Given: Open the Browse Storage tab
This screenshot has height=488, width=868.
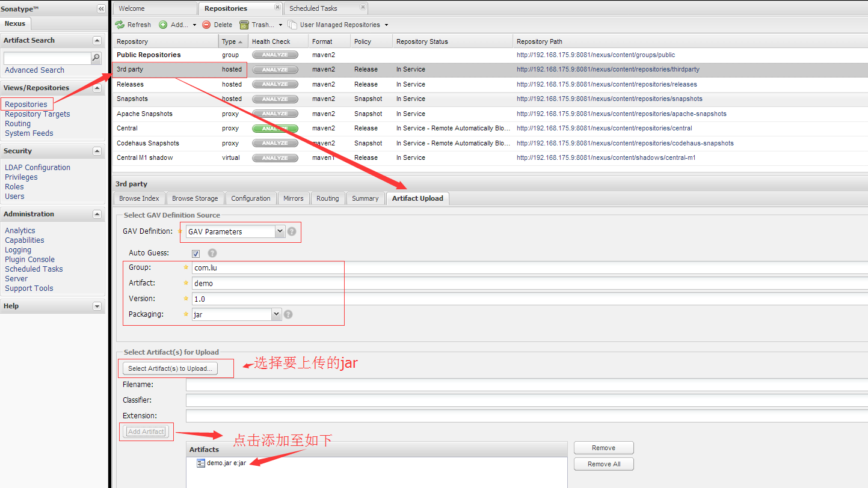Looking at the screenshot, I should pos(195,198).
